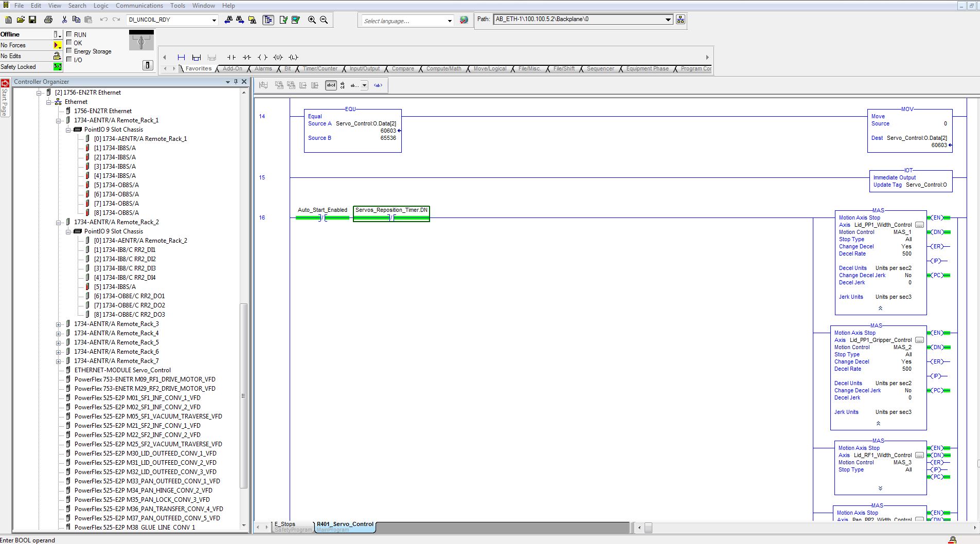This screenshot has width=980, height=544.
Task: Click the RSWho network browse icon
Action: [681, 20]
